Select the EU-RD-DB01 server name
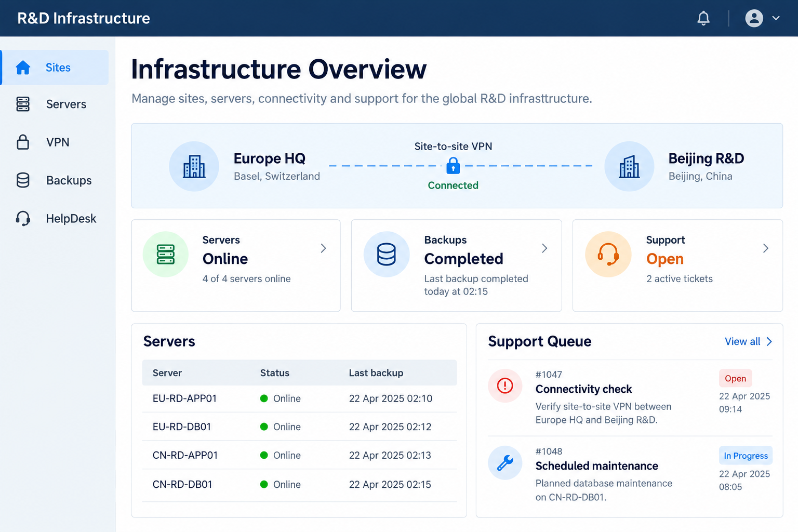The height and width of the screenshot is (532, 798). 182,427
